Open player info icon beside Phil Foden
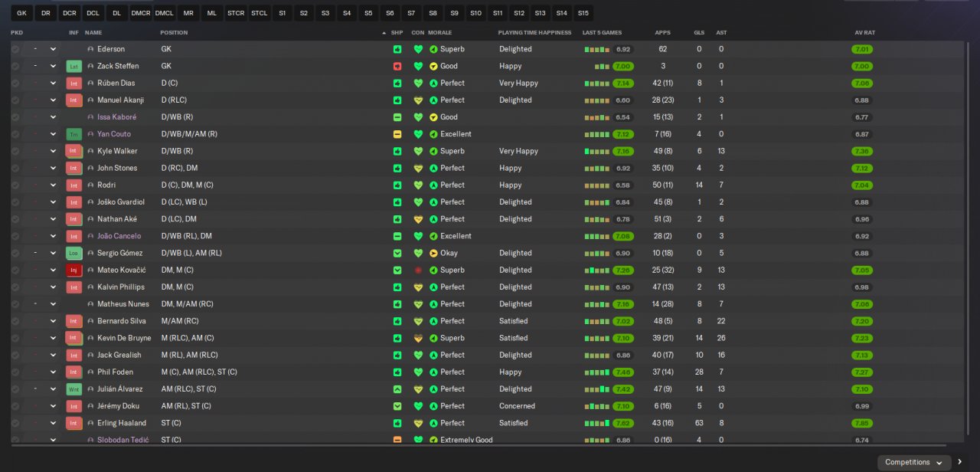The width and height of the screenshot is (980, 472). (x=90, y=372)
